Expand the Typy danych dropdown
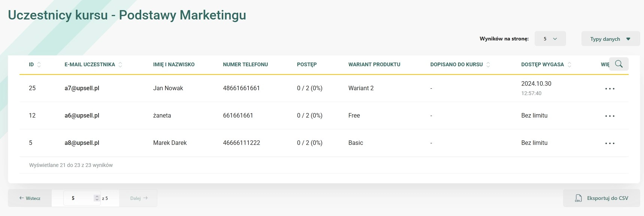This screenshot has height=216, width=644. tap(611, 39)
